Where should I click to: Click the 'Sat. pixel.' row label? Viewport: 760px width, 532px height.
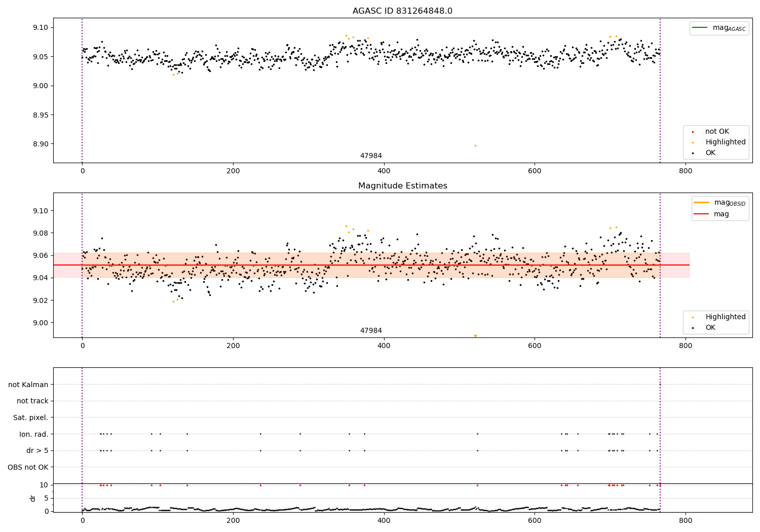point(31,417)
